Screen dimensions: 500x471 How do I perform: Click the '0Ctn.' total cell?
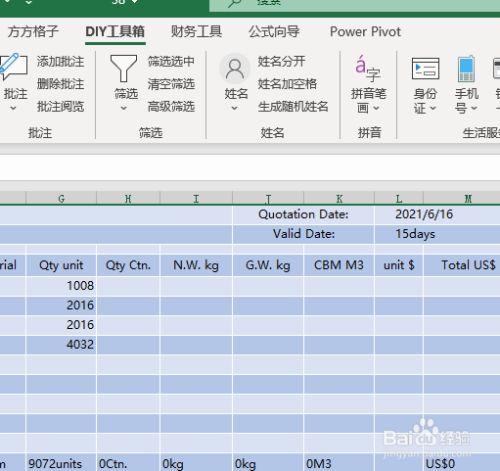click(x=128, y=463)
